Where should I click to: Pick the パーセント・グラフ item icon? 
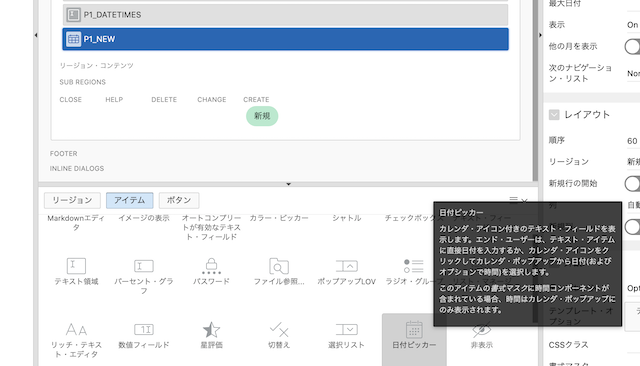tap(144, 266)
